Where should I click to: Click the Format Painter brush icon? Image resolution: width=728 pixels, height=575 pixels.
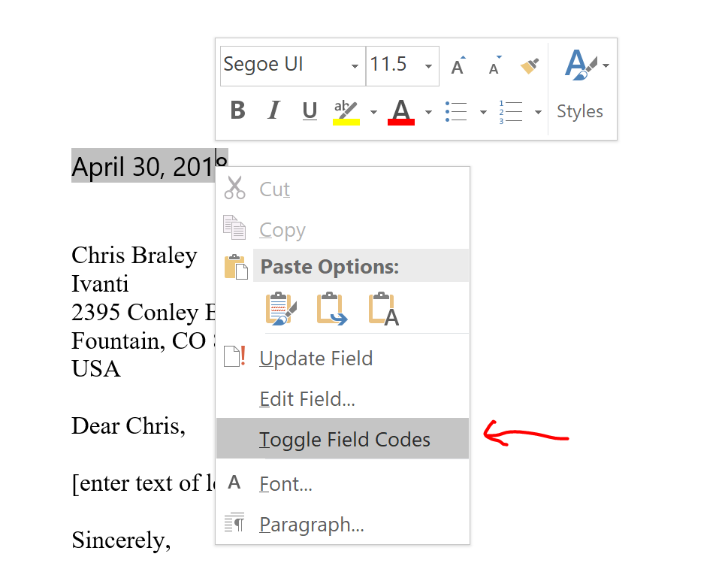530,66
